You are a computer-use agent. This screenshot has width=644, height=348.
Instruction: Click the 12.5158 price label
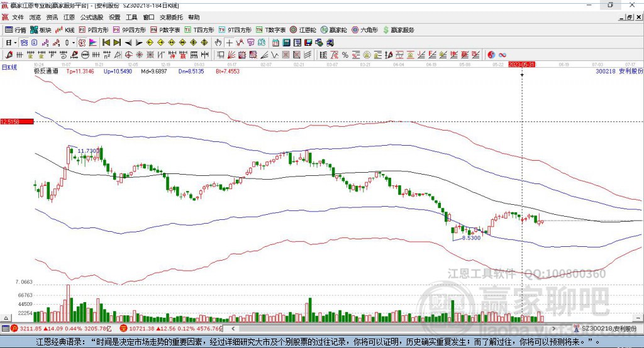[x=17, y=121]
